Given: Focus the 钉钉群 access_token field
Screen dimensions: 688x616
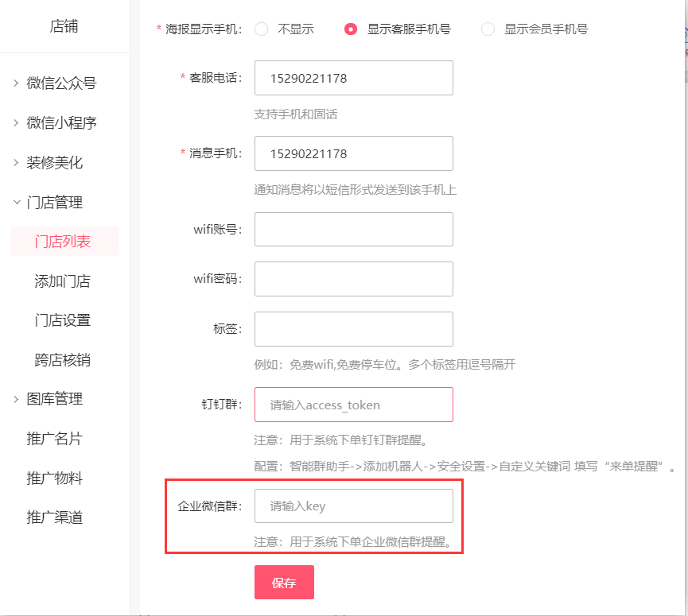Looking at the screenshot, I should click(354, 405).
